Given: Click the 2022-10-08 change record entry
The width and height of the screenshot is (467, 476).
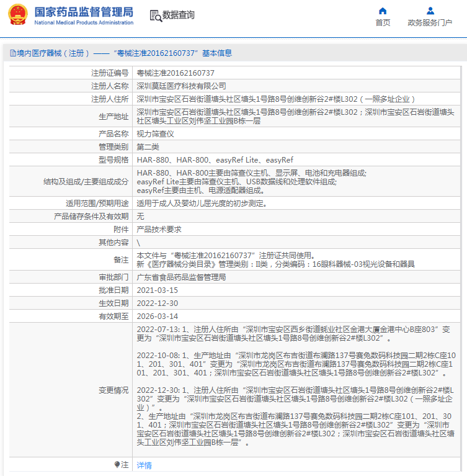Looking at the screenshot, I should [296, 364].
